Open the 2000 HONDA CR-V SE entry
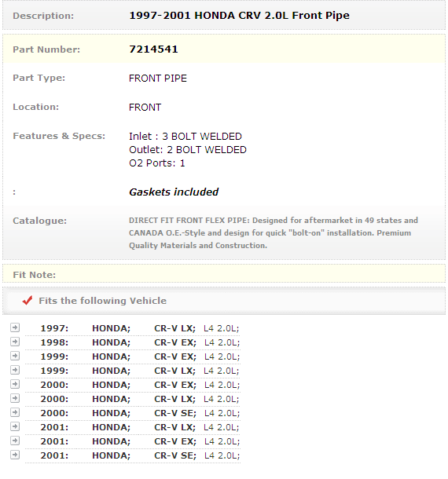This screenshot has width=448, height=479. 140,413
